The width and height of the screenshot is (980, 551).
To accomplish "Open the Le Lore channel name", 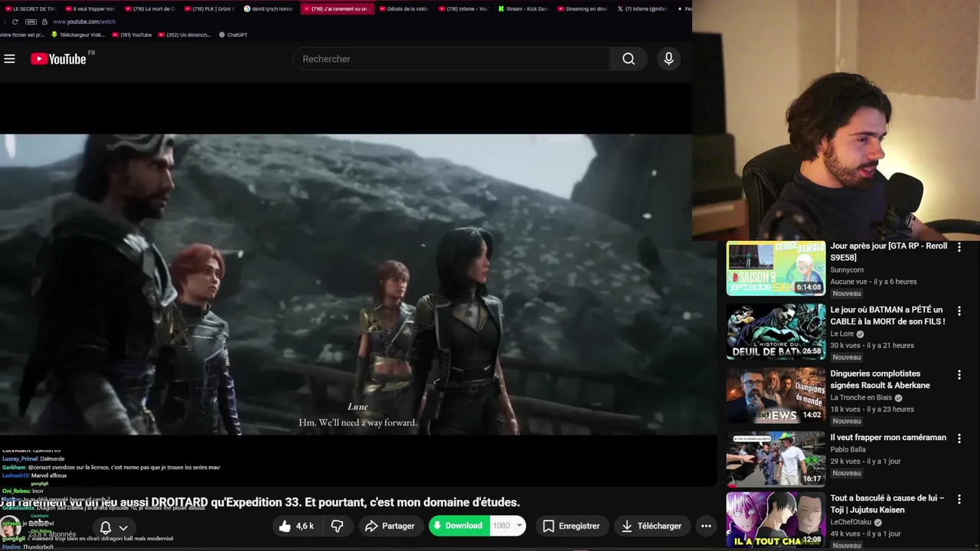I will point(843,334).
